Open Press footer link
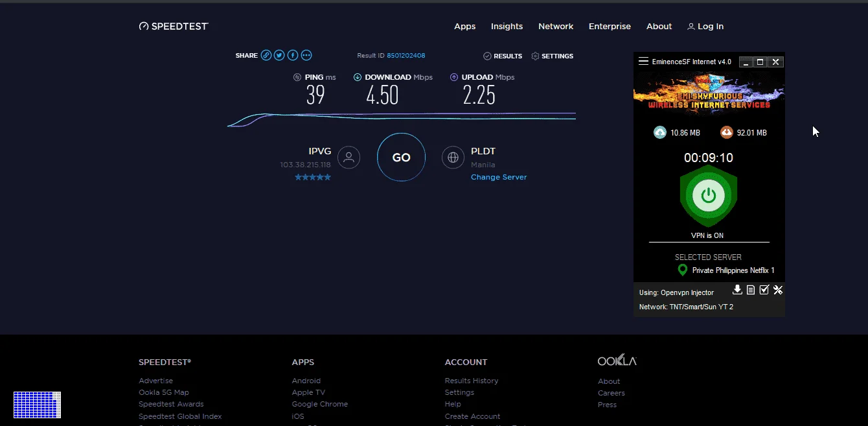The width and height of the screenshot is (868, 426). (607, 405)
